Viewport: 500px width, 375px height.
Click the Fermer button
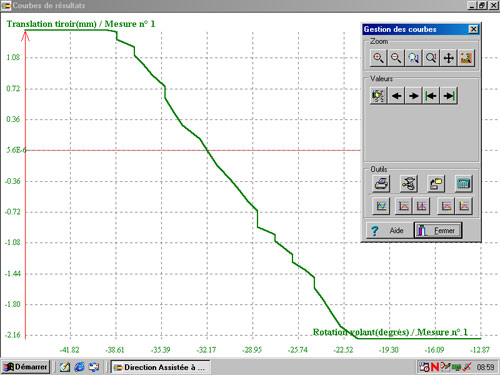[438, 230]
